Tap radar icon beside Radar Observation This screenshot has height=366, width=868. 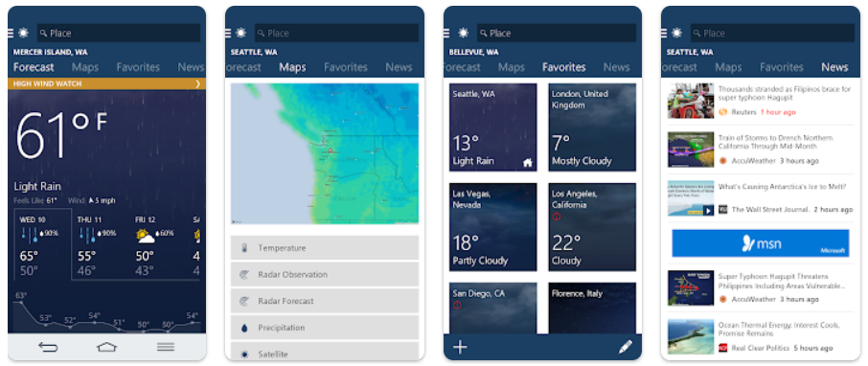244,275
